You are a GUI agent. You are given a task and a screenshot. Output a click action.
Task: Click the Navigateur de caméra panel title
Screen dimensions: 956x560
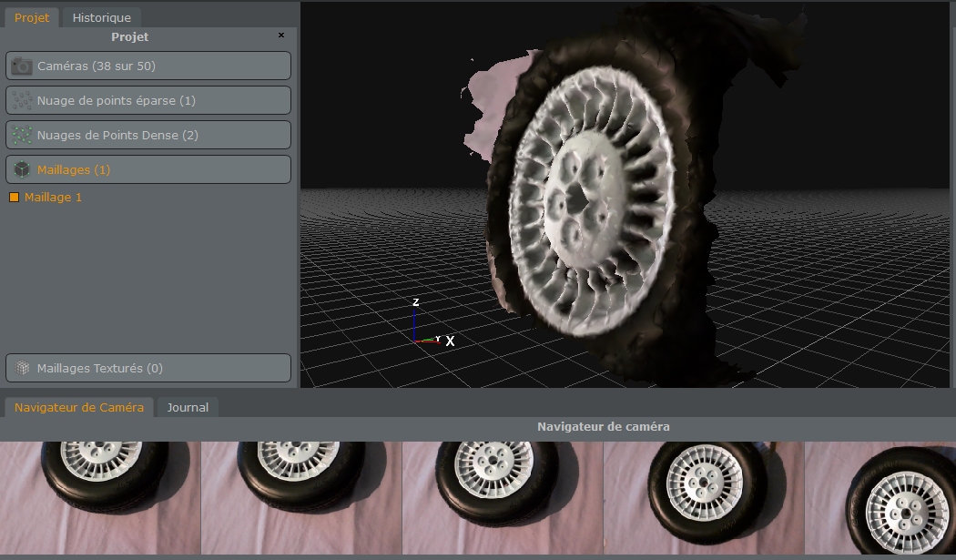point(603,427)
